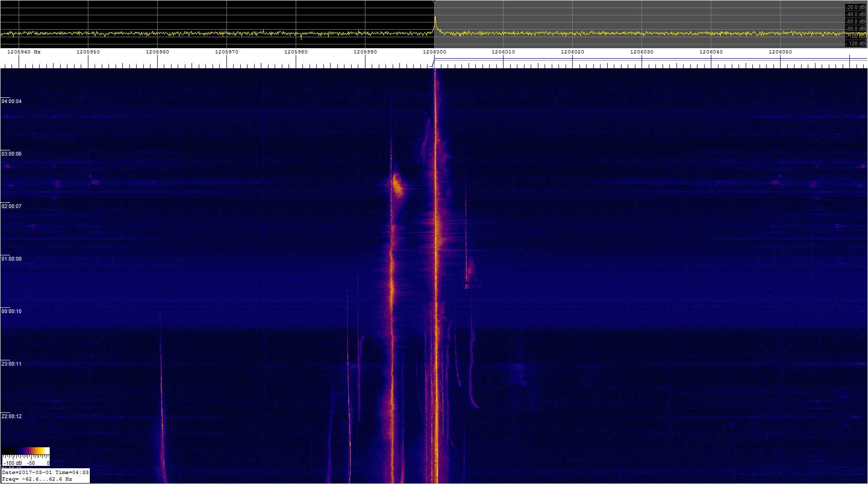Click the 1206020 frequency scale label
This screenshot has height=484, width=868.
pyautogui.click(x=572, y=52)
